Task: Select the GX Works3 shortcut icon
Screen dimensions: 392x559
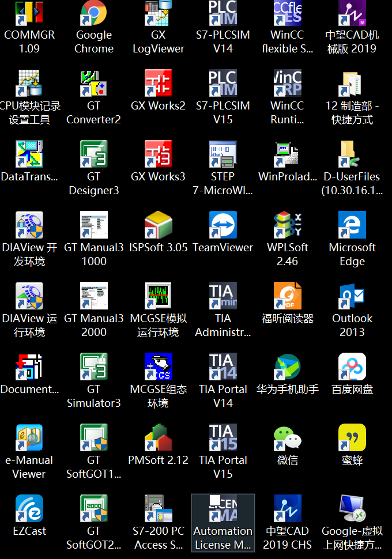Action: (158, 154)
